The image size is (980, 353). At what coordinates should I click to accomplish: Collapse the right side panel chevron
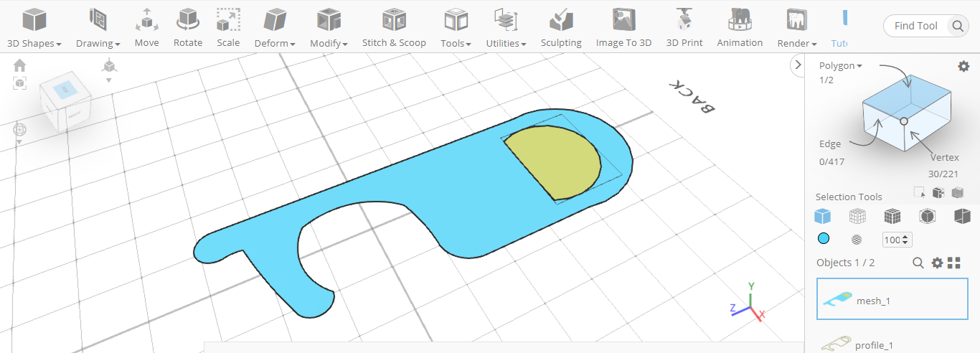click(x=797, y=65)
